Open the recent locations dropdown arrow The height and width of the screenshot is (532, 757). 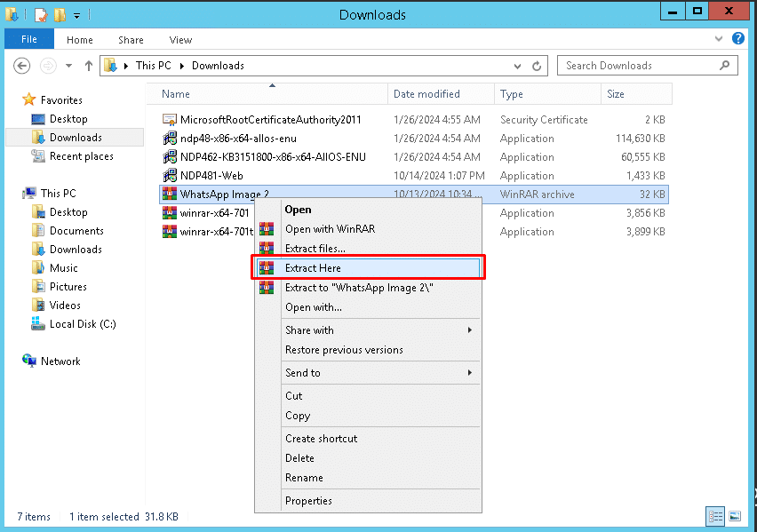(69, 66)
